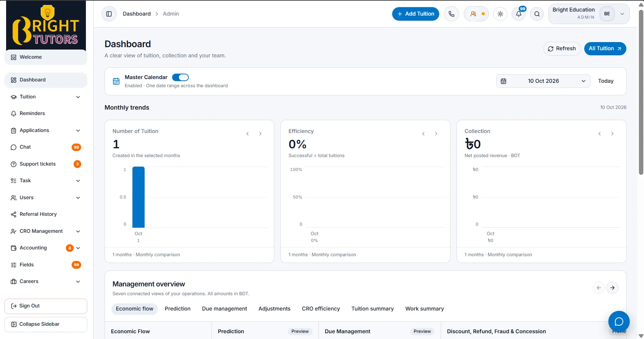
Task: Open the All Tuition button
Action: (x=605, y=49)
